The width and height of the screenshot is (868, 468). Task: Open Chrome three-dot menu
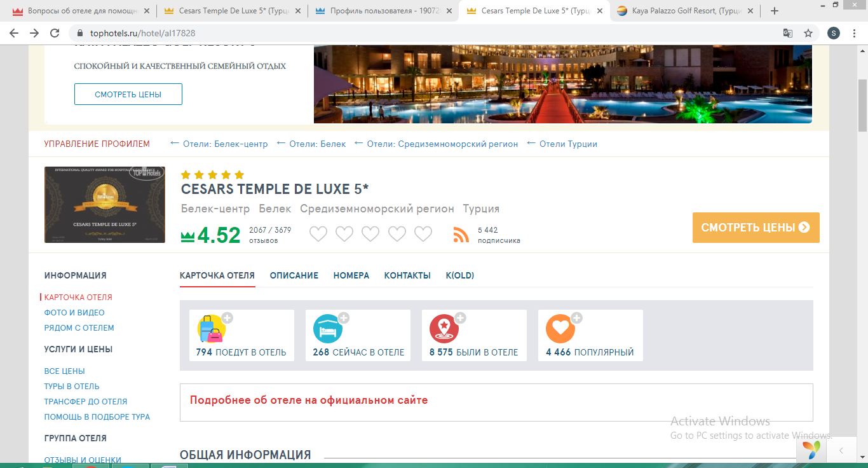click(855, 33)
